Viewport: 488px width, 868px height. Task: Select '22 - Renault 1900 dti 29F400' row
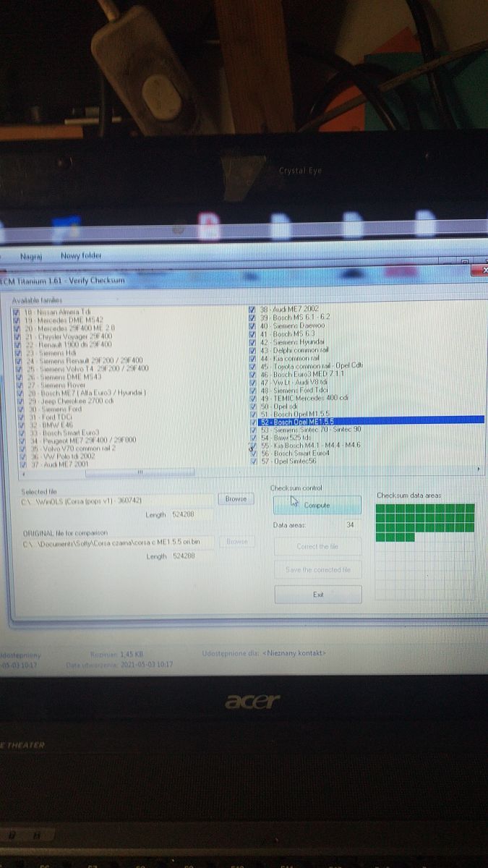[68, 344]
